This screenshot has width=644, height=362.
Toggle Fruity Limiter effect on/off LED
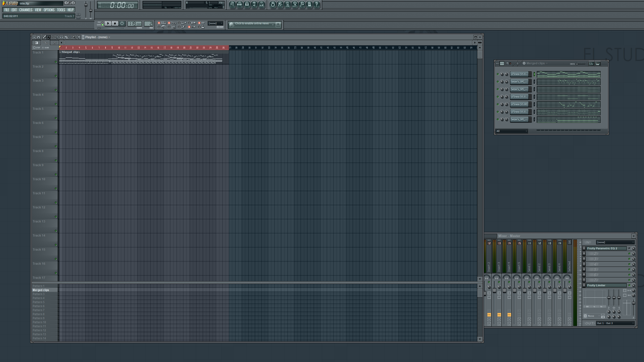[x=629, y=285]
